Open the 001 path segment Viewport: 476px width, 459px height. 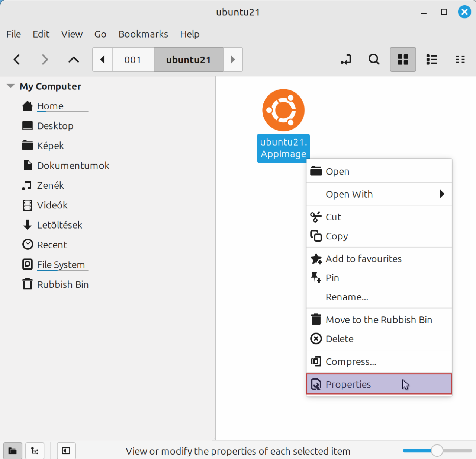point(133,60)
